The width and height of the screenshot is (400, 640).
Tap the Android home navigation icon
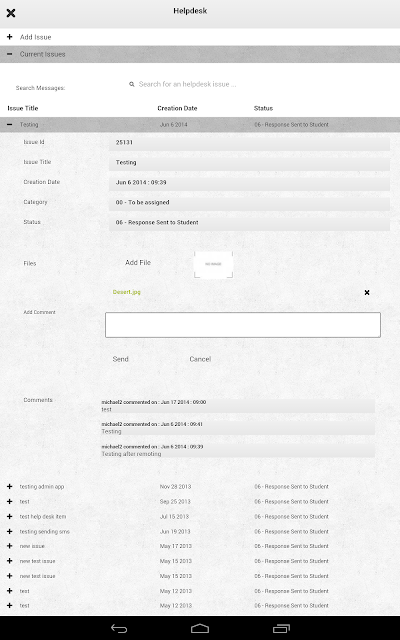click(200, 629)
